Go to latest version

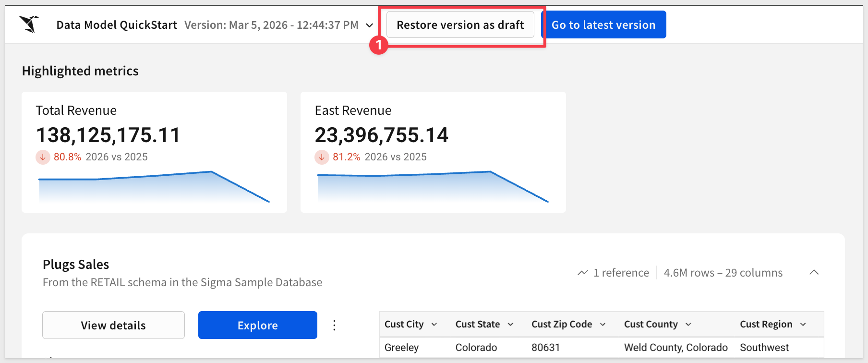(x=603, y=25)
